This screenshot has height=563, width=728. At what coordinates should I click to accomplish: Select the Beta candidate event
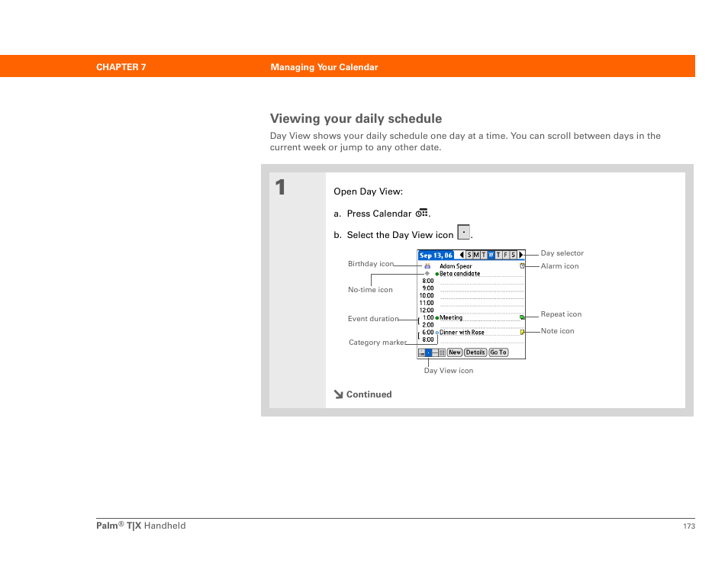460,274
